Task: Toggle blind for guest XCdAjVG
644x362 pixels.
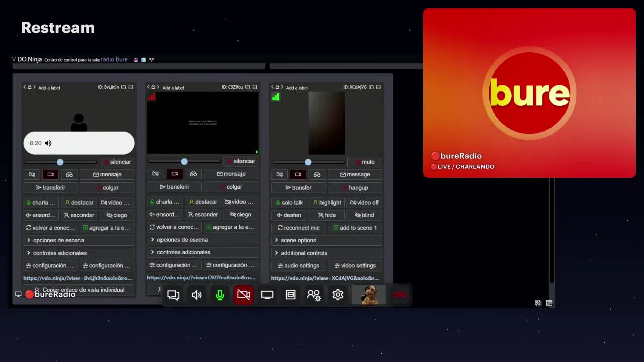Action: click(364, 215)
